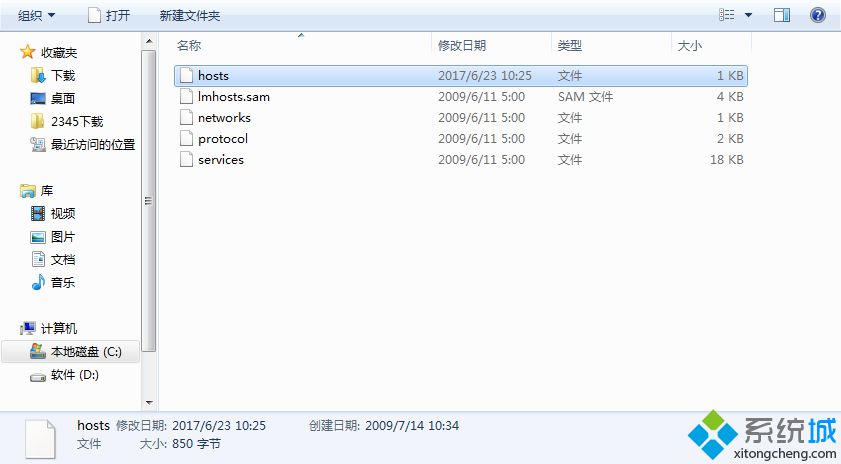Open the 2345下载 folder
This screenshot has width=841, height=464.
click(x=77, y=121)
